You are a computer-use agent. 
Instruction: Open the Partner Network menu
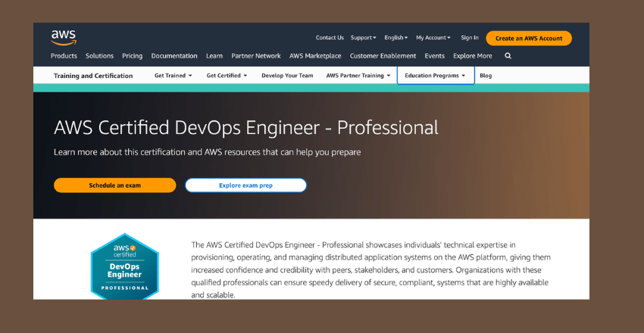pyautogui.click(x=256, y=56)
